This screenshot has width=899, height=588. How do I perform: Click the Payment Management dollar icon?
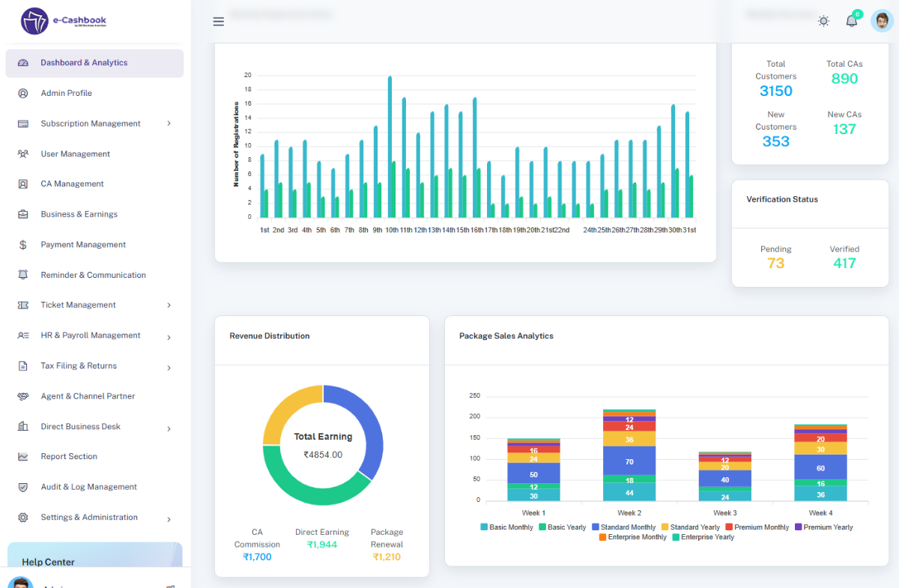[x=23, y=245]
